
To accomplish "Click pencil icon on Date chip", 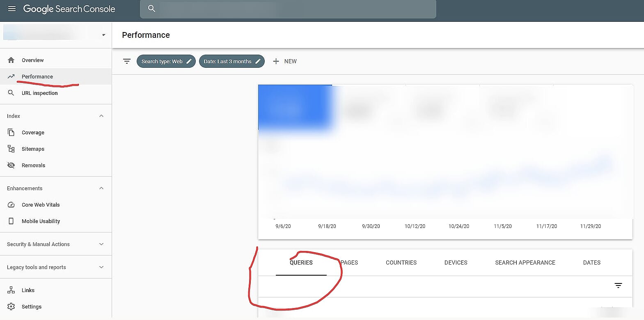I will tap(258, 61).
